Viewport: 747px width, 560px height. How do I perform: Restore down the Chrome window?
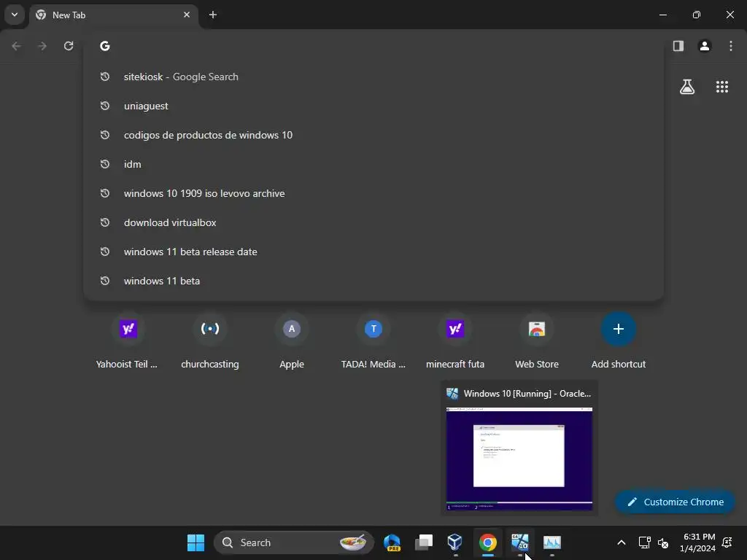(697, 15)
